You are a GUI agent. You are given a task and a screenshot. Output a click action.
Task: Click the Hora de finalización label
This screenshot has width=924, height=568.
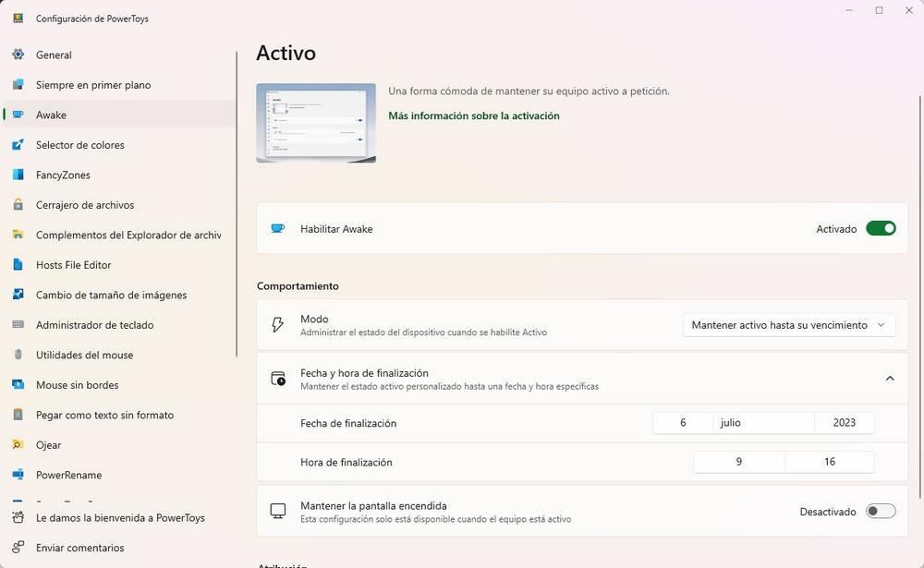pos(346,463)
